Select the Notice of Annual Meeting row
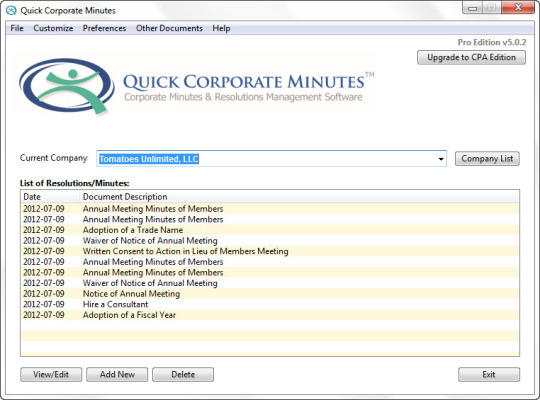This screenshot has width=540, height=400. point(270,294)
